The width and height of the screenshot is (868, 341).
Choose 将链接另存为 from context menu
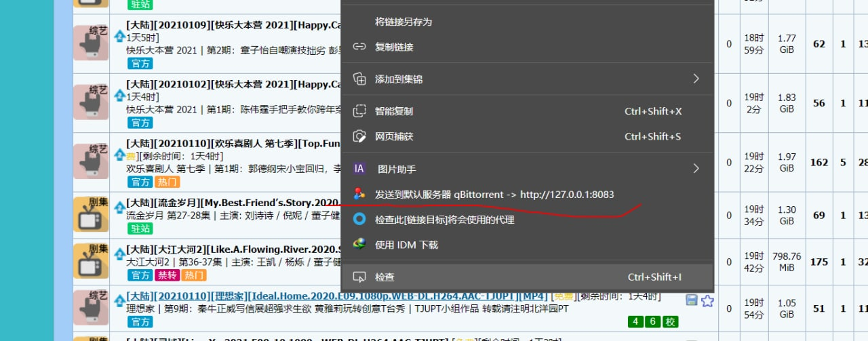pos(528,22)
